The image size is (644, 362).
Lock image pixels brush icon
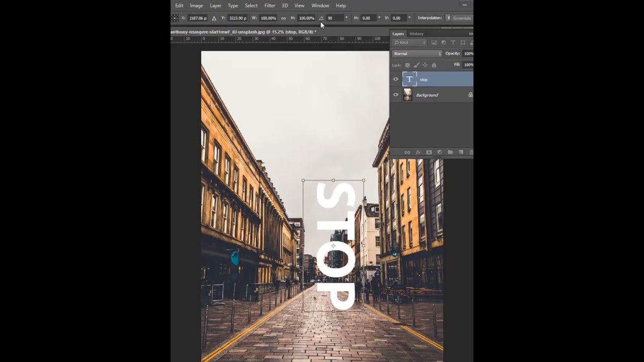(x=416, y=65)
